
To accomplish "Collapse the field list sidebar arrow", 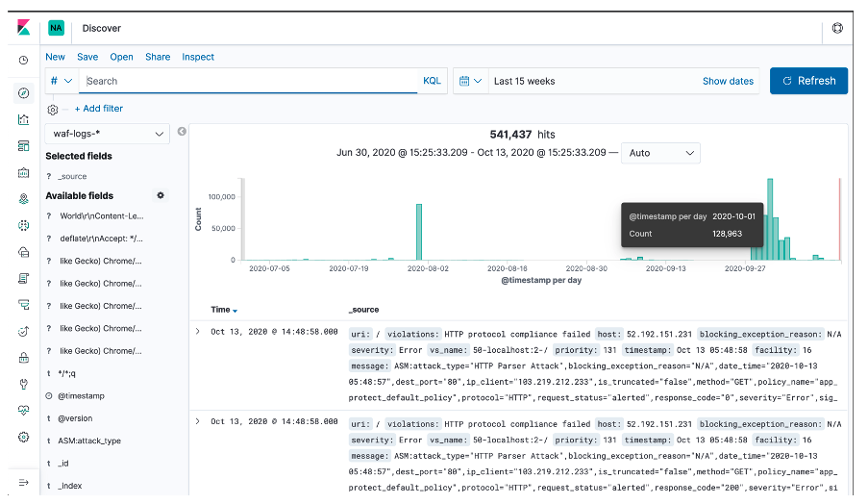I will tap(182, 131).
